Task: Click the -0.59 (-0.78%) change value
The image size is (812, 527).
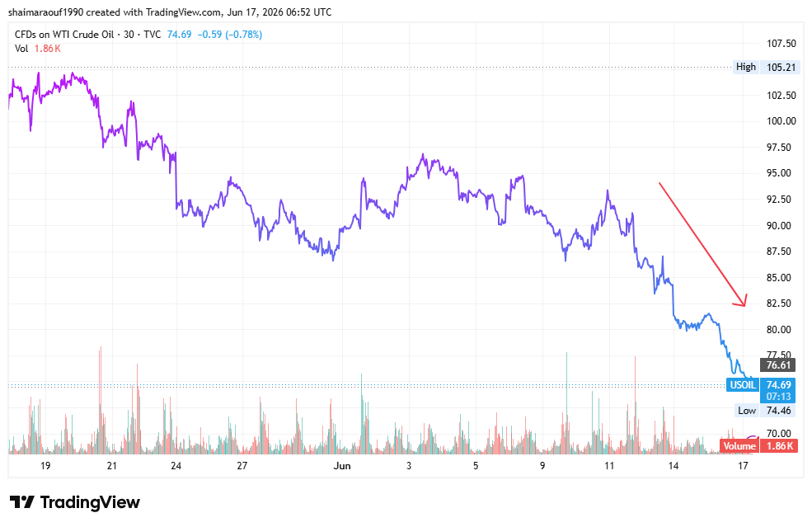Action: [230, 35]
